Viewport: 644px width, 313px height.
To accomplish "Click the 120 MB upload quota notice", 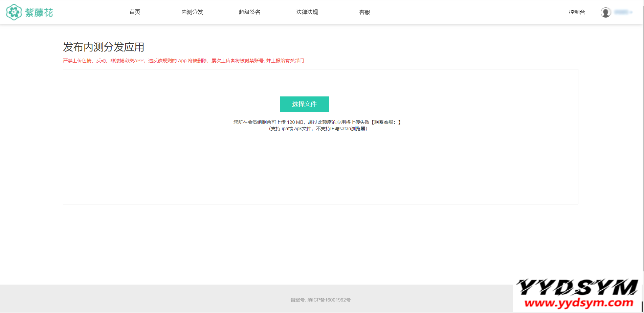I will click(317, 122).
